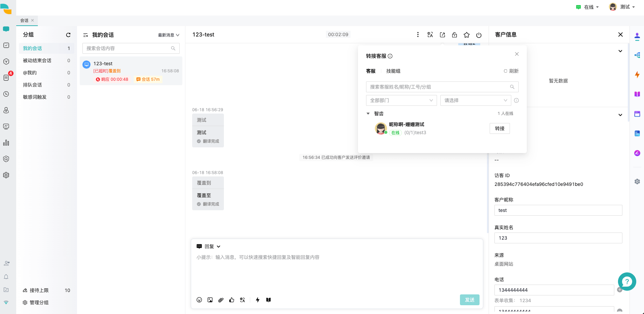This screenshot has width=644, height=314.
Task: Click the 搜索会话内容 search field
Action: pos(131,48)
